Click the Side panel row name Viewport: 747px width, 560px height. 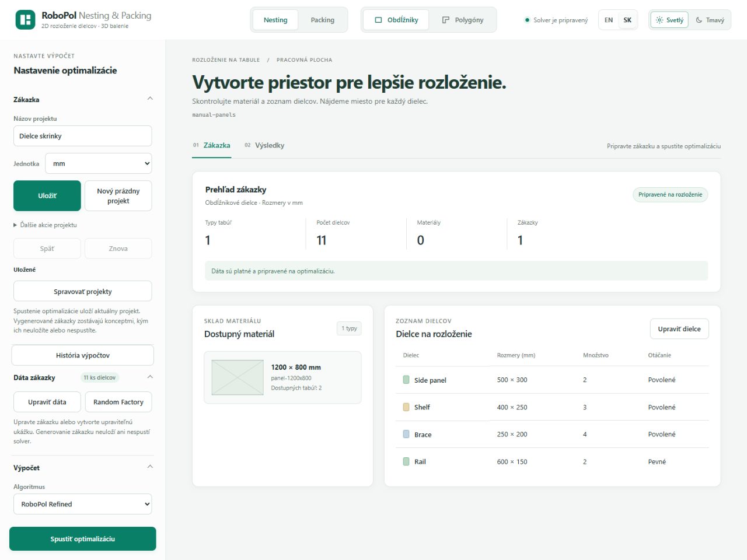430,380
